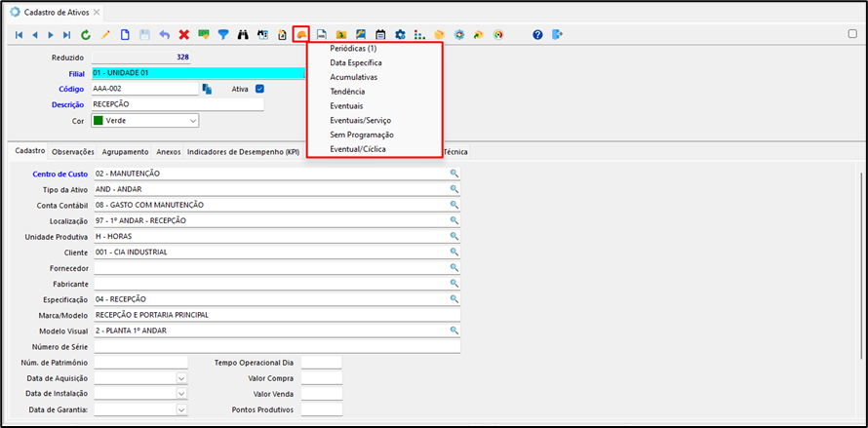Click the green Verde color swatch

[x=98, y=121]
